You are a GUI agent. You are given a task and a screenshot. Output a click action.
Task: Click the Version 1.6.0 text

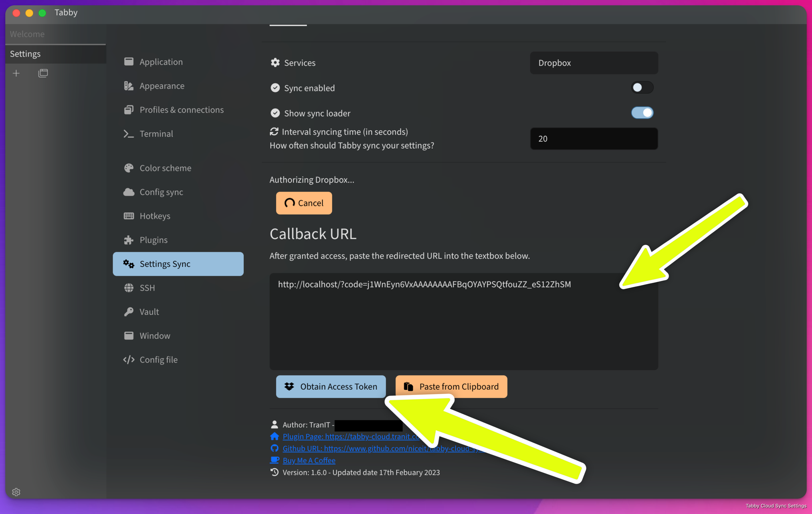click(361, 472)
